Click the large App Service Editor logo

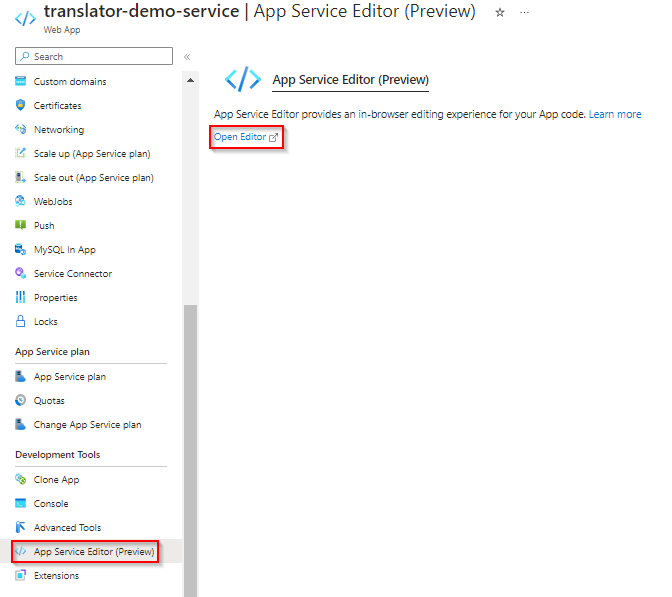[x=243, y=79]
